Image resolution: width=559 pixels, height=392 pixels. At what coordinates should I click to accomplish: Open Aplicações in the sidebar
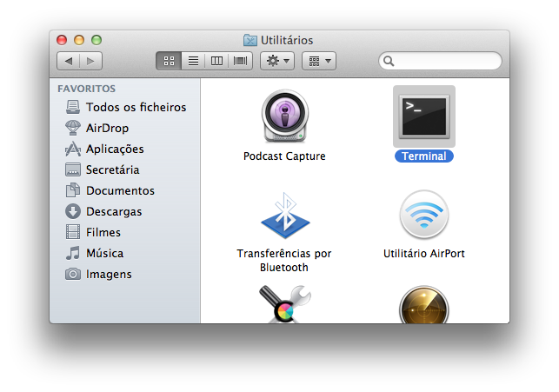pos(115,149)
